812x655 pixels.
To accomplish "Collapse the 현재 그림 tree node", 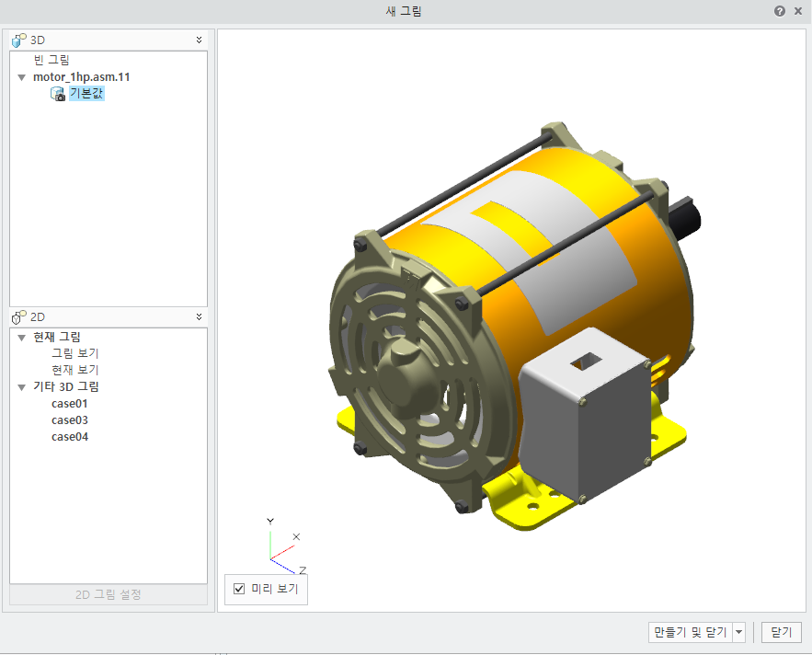I will (x=22, y=338).
